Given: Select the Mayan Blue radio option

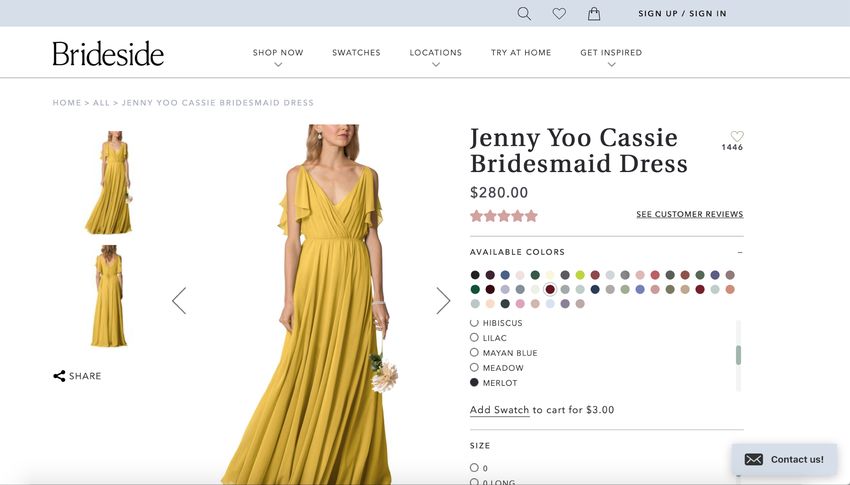Looking at the screenshot, I should 474,352.
